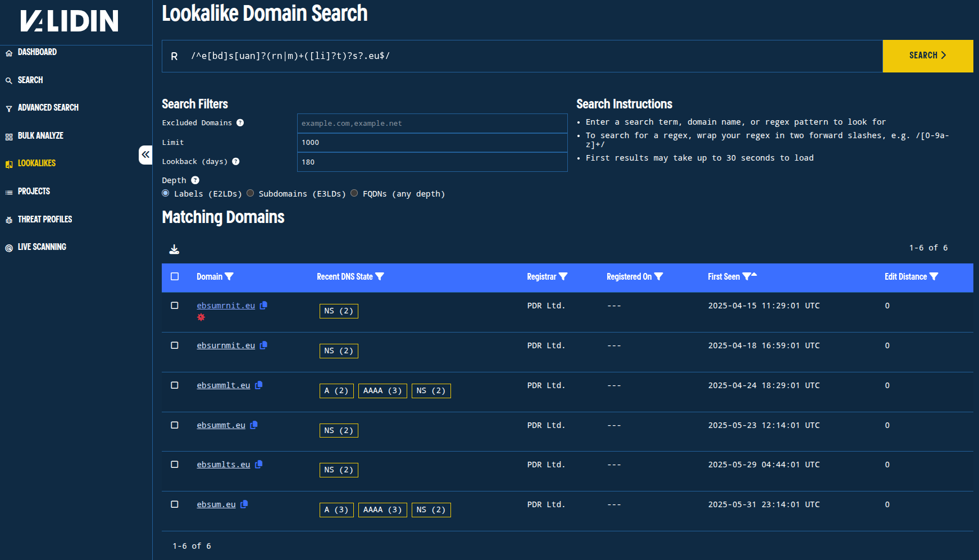The image size is (979, 560).
Task: Click A (3) tag for ebsum.eu
Action: pos(336,510)
